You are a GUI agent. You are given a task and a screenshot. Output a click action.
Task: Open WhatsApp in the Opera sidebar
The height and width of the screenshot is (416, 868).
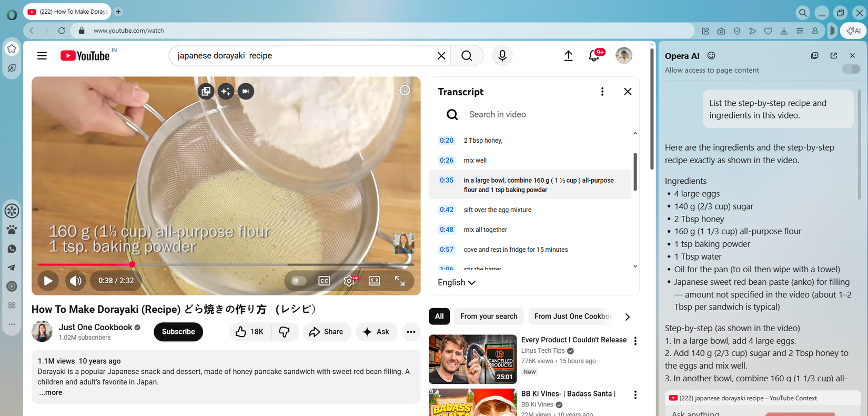pyautogui.click(x=12, y=249)
